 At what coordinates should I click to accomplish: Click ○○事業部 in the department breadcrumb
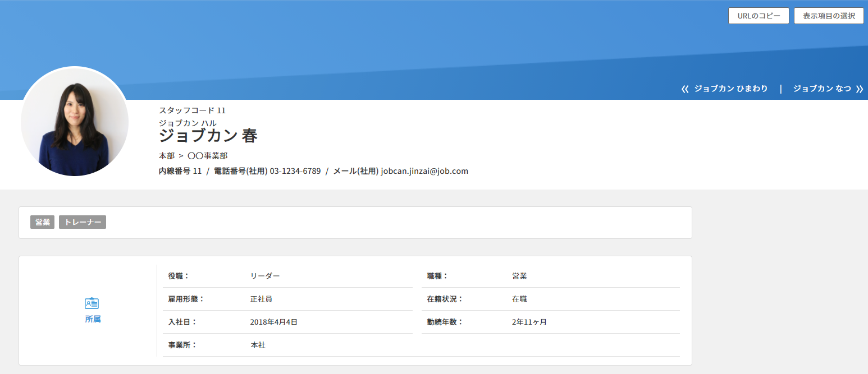click(207, 156)
